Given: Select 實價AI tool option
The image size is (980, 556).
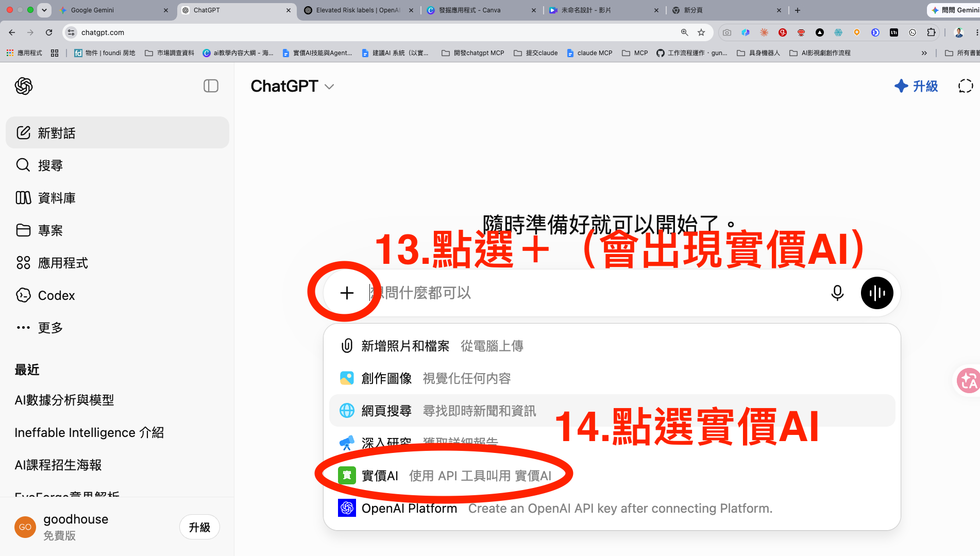Looking at the screenshot, I should [612, 475].
